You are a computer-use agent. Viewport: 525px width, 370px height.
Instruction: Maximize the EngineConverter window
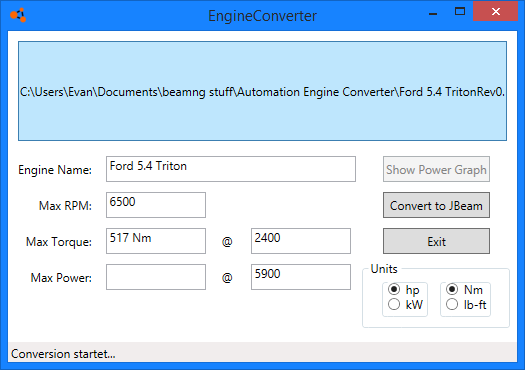(460, 12)
